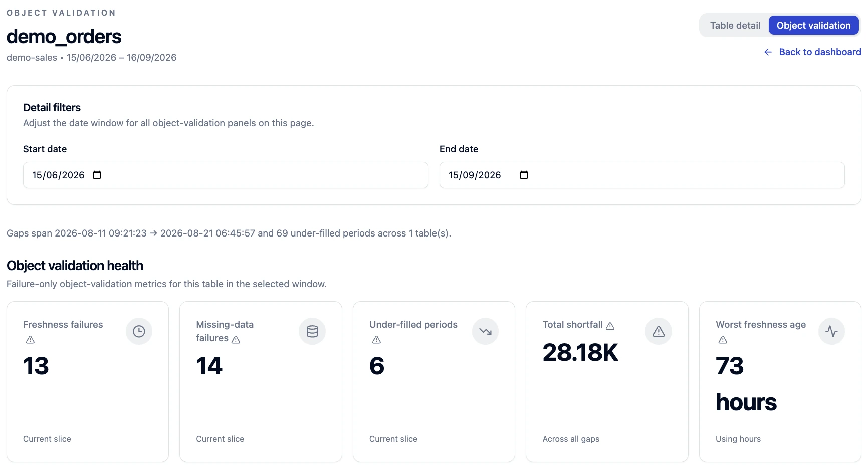
Task: Click the Gaps span summary line
Action: tap(229, 233)
